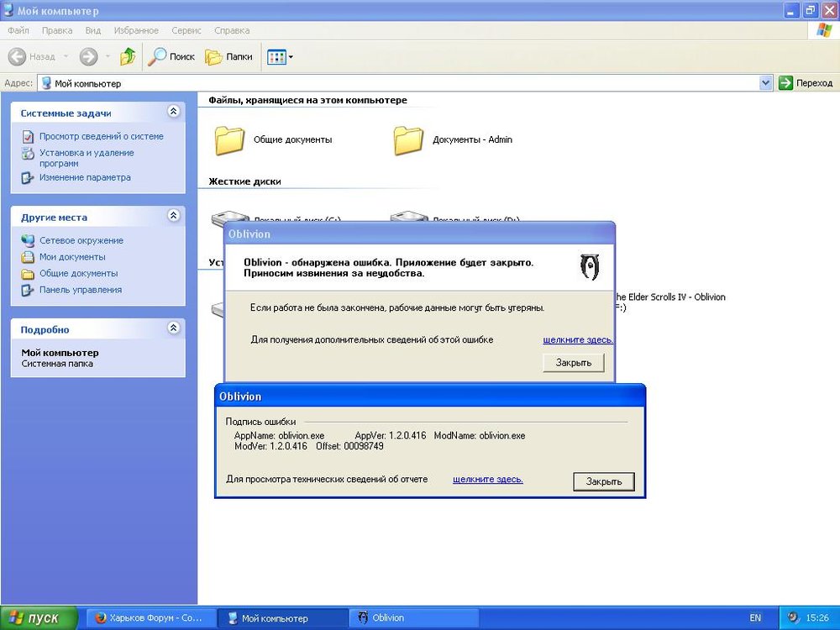
Task: Collapse the Подробно panel
Action: [173, 328]
